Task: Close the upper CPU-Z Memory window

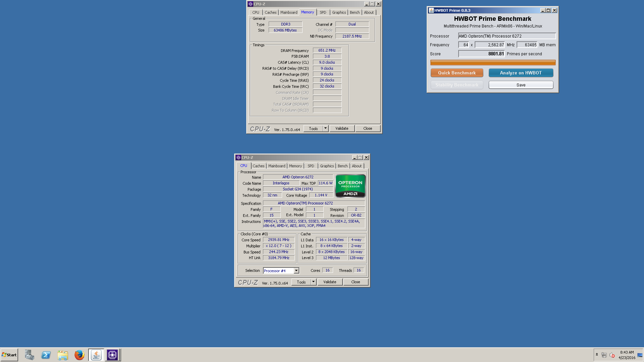Action: 378,4
